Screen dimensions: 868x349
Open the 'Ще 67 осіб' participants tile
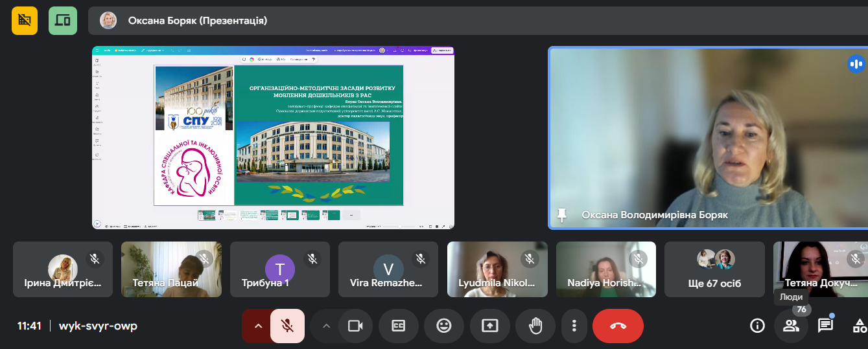point(714,269)
